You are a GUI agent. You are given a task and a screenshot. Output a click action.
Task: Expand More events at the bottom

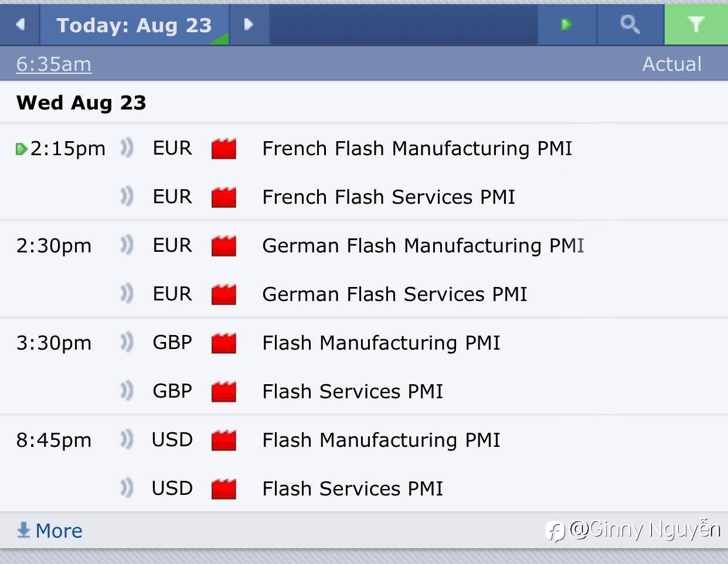(50, 531)
